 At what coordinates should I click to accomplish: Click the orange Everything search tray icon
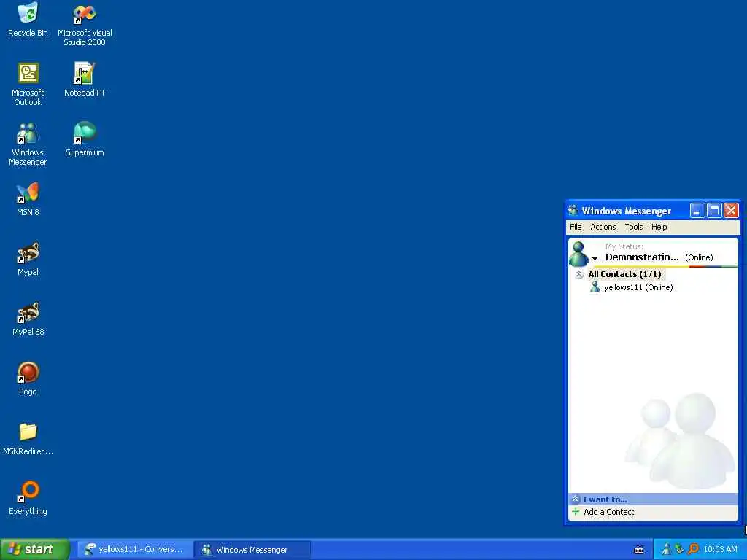point(693,550)
